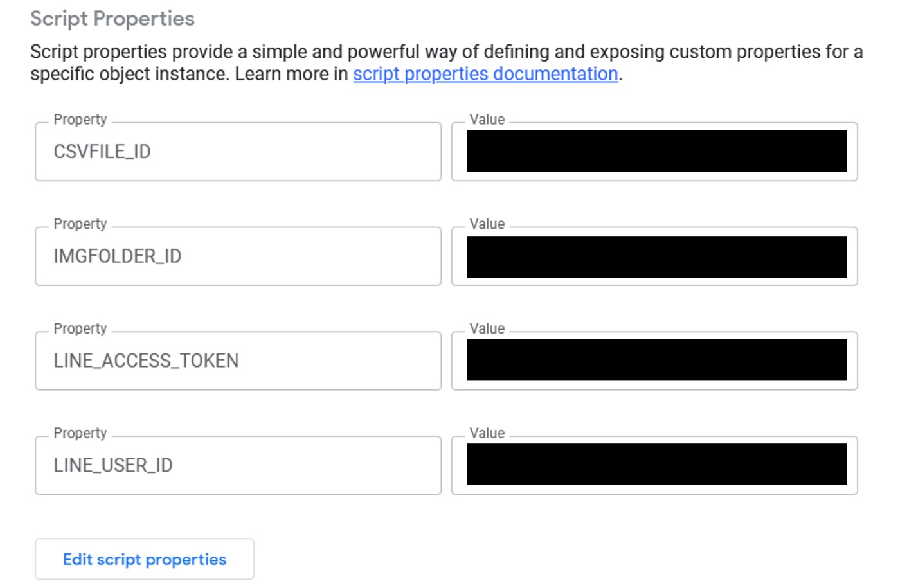Click the Property label above IMGFOLDER_ID
The width and height of the screenshot is (900, 588).
pos(80,224)
